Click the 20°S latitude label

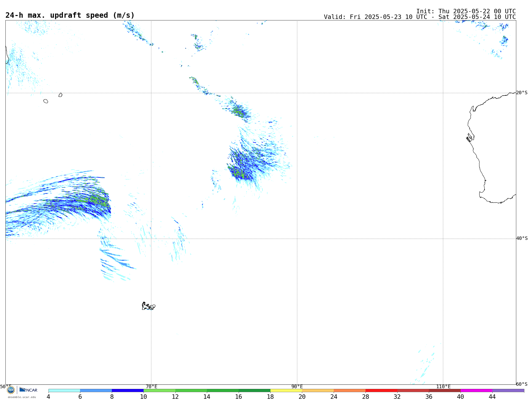(x=522, y=93)
